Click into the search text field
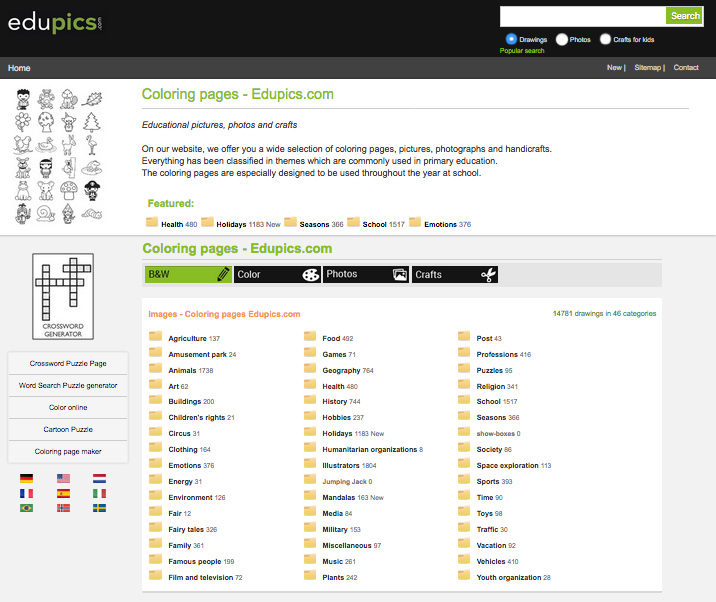Screen dimensions: 716x602 [x=583, y=16]
